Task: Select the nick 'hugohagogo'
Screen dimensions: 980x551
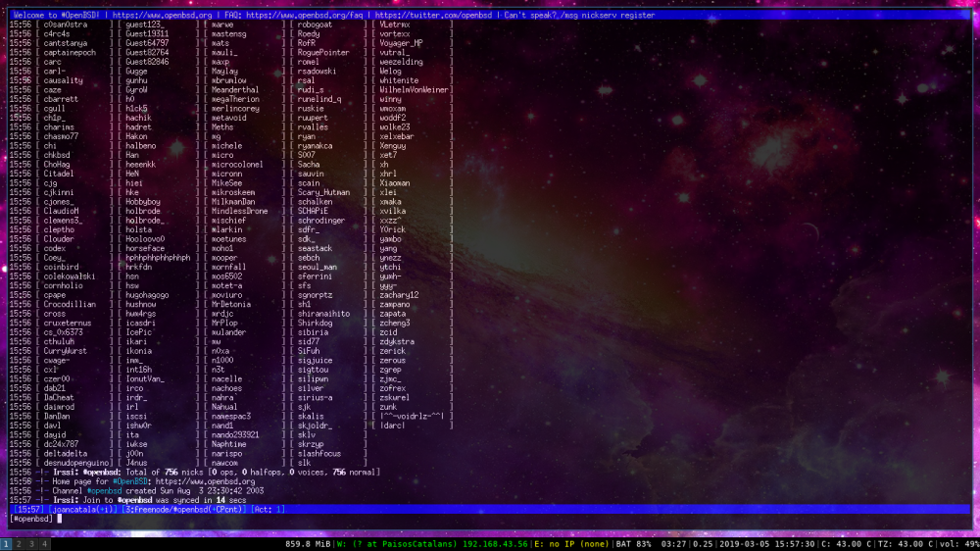Action: point(147,295)
